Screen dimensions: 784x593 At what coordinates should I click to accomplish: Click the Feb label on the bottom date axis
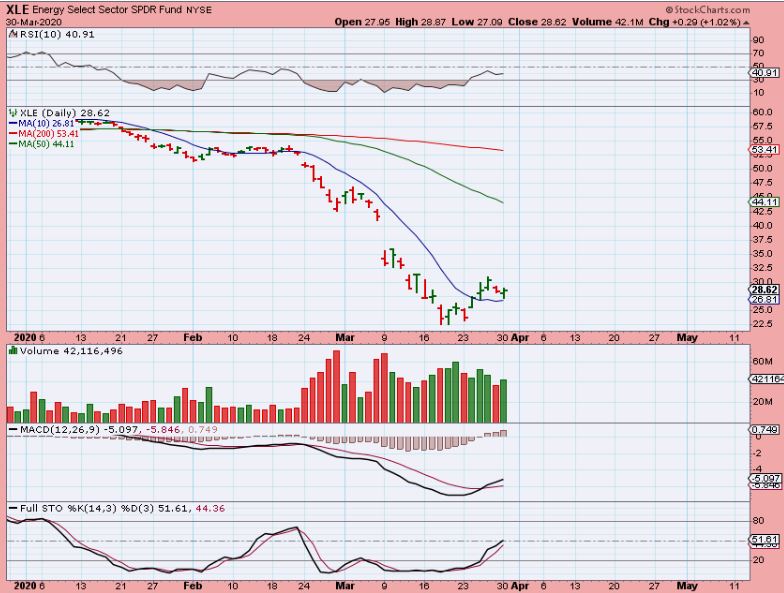(x=192, y=586)
